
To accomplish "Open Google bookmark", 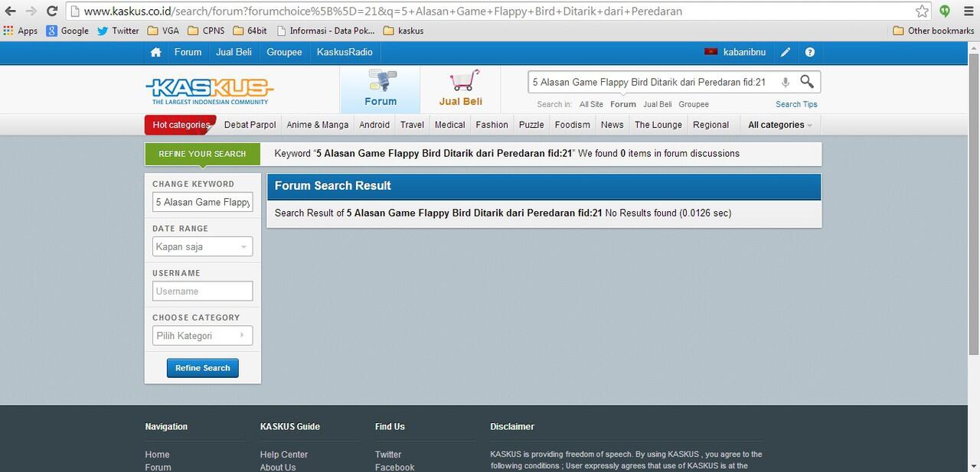I will [67, 31].
